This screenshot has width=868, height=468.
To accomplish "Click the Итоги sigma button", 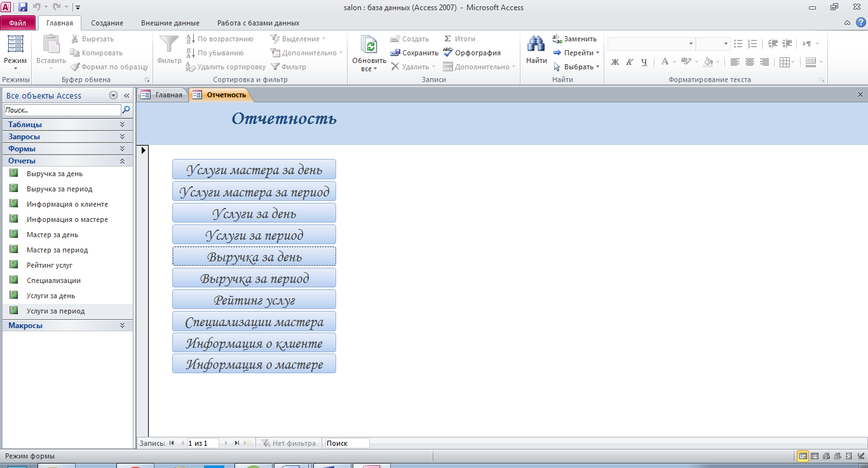I will coord(459,39).
